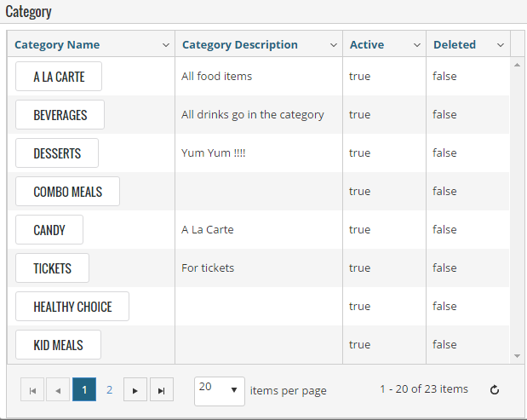The image size is (527, 420).
Task: Jump to last page arrow
Action: (162, 389)
